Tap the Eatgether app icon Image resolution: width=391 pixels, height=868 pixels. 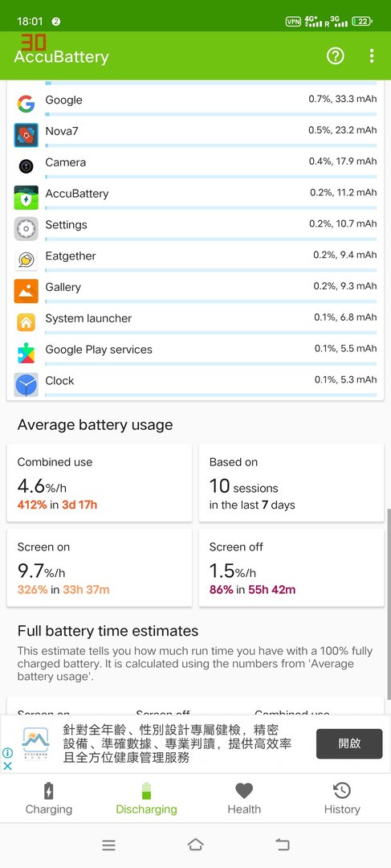[26, 260]
